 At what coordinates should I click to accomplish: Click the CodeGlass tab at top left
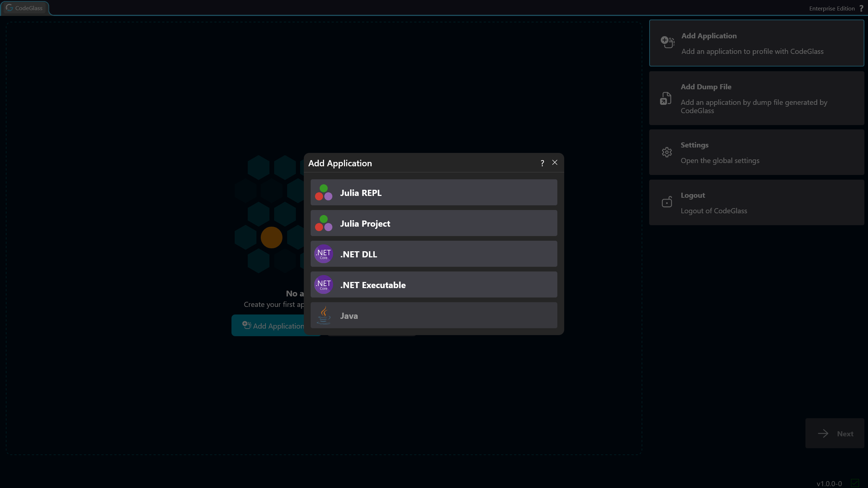pos(25,8)
